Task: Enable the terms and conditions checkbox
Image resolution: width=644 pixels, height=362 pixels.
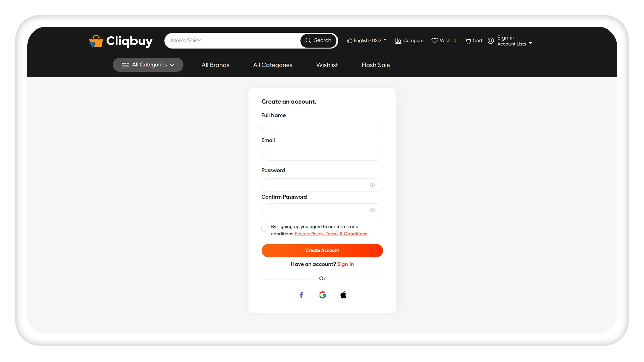Action: click(265, 228)
